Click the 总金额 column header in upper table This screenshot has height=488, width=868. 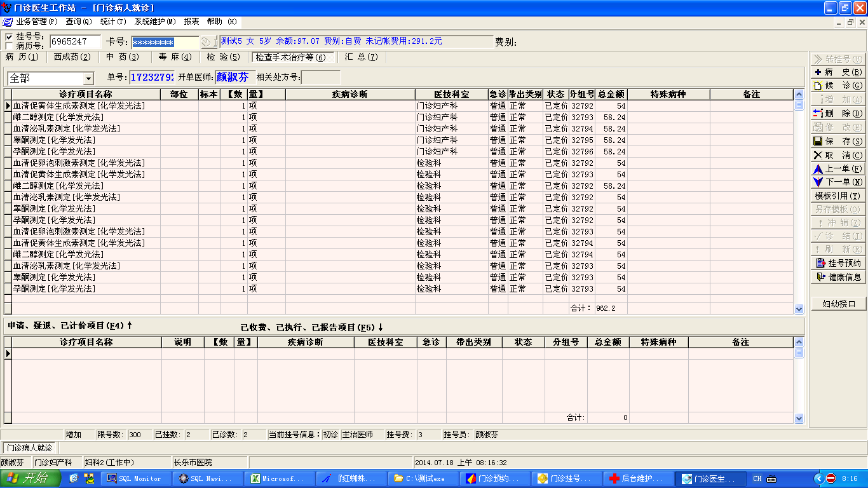click(611, 94)
